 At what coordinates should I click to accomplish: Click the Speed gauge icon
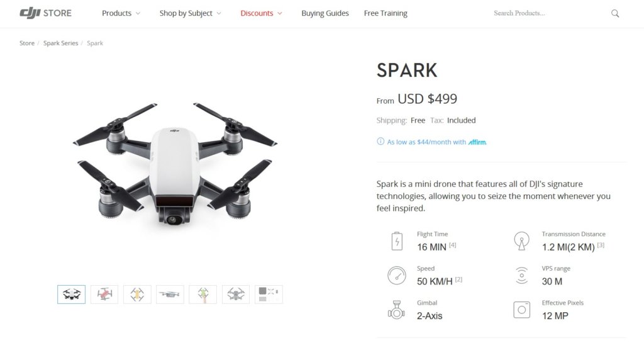point(397,276)
